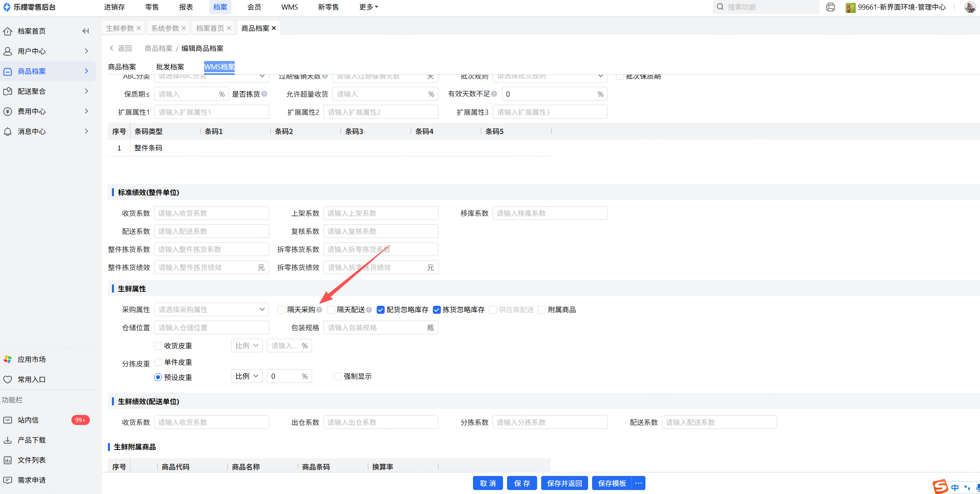Click the printer icon in top bar
Viewport: 980px width, 494px height.
pos(830,7)
